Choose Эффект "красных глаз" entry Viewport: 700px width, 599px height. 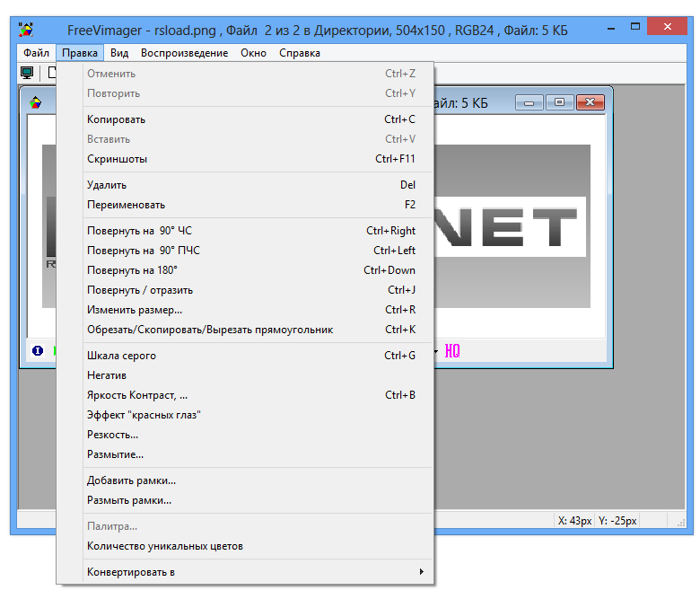[x=245, y=415]
